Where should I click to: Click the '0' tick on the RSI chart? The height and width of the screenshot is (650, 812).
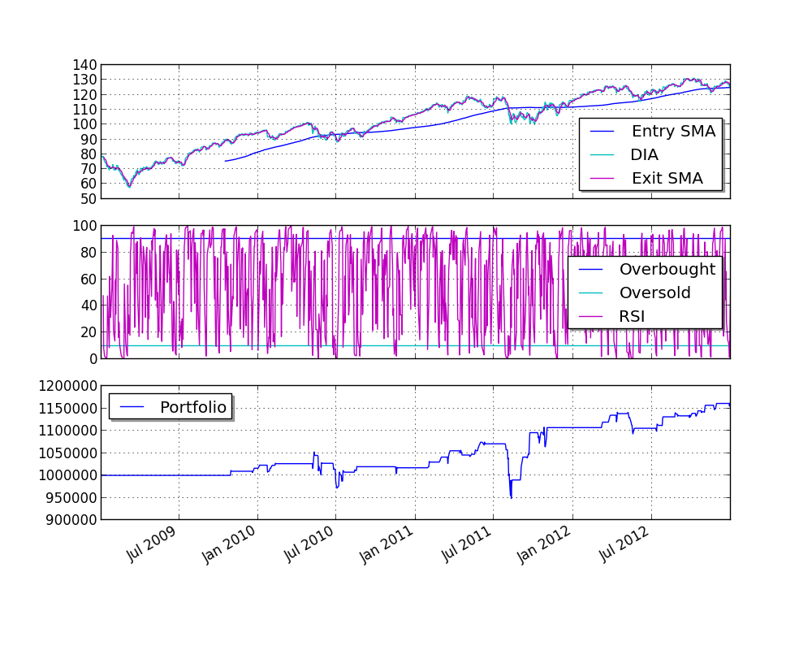pos(93,359)
